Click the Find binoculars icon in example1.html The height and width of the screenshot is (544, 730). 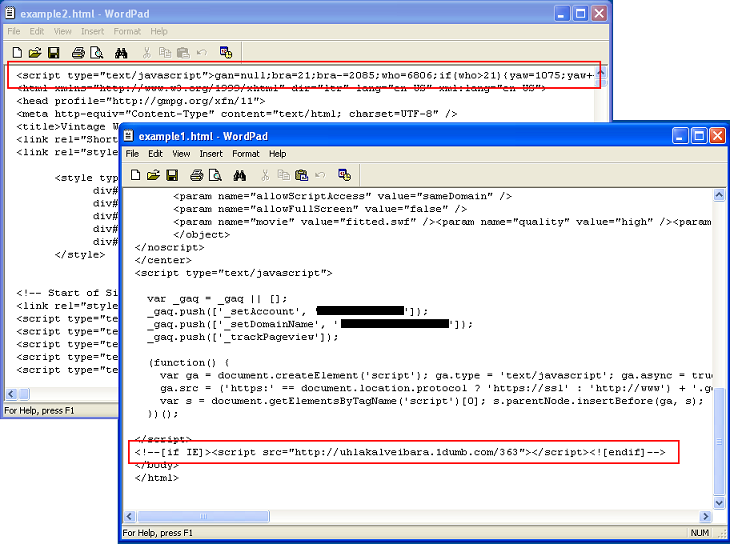pos(240,175)
